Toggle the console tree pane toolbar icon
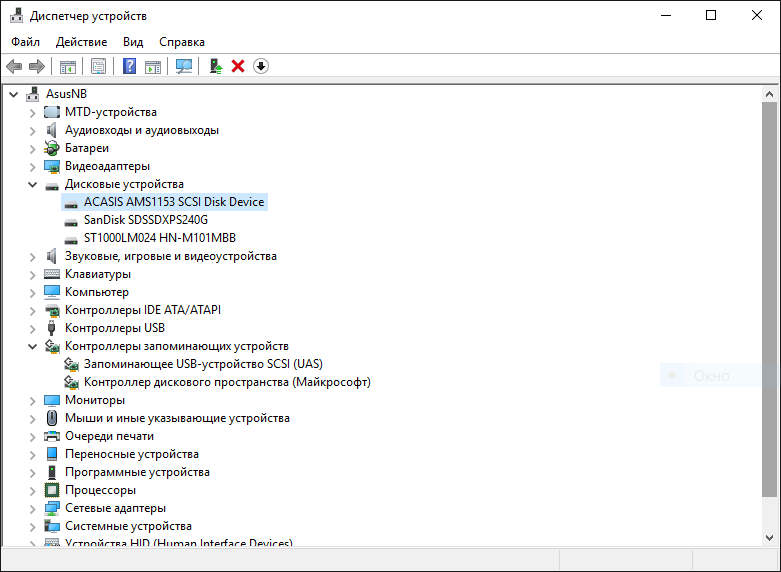 (x=68, y=66)
